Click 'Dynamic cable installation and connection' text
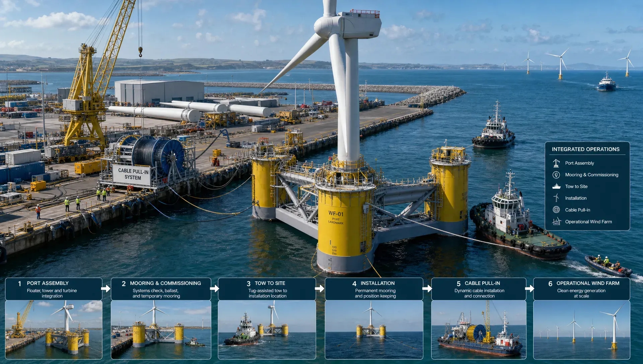The width and height of the screenshot is (643, 364). pos(479,293)
